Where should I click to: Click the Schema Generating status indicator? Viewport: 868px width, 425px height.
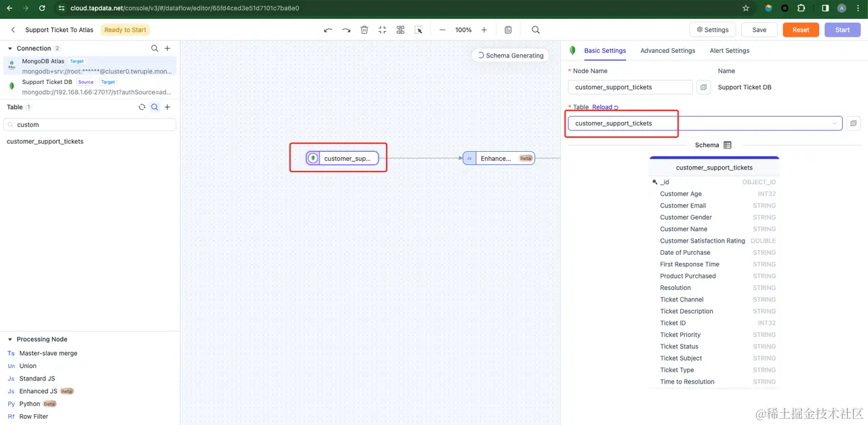511,56
